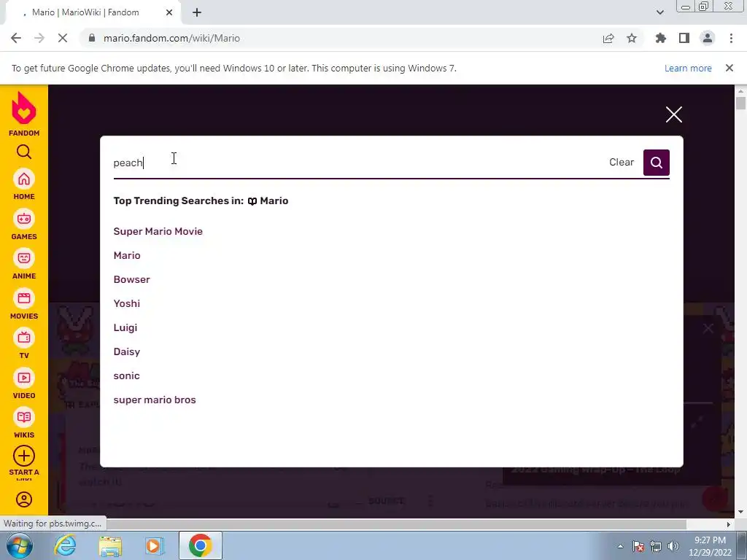
Task: Select trending search super mario bros
Action: [155, 400]
